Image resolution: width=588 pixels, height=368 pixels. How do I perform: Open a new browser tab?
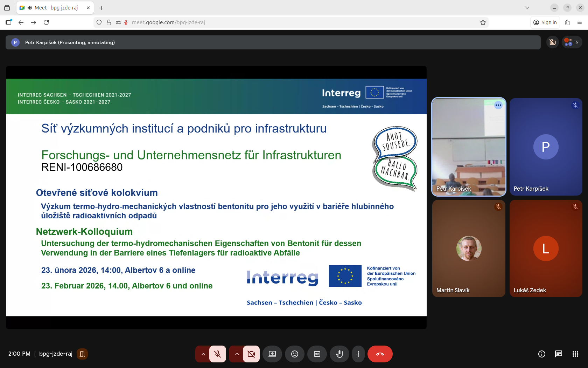pyautogui.click(x=101, y=8)
